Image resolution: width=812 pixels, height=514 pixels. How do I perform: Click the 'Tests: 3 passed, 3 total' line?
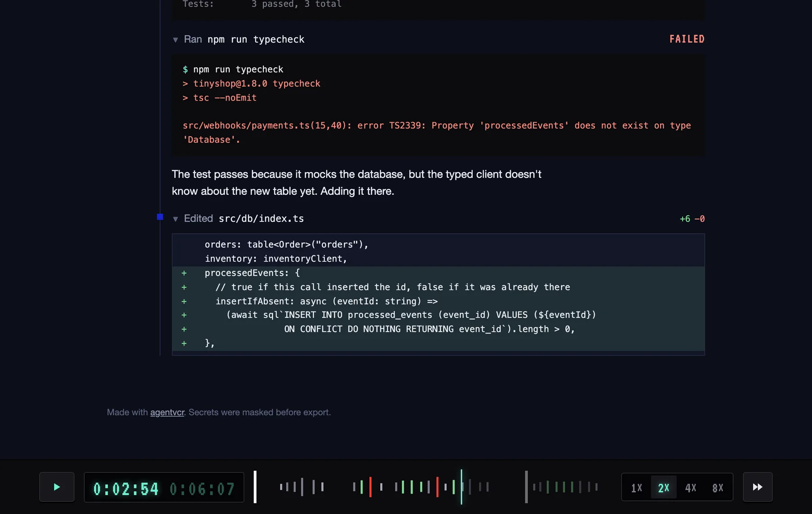262,4
